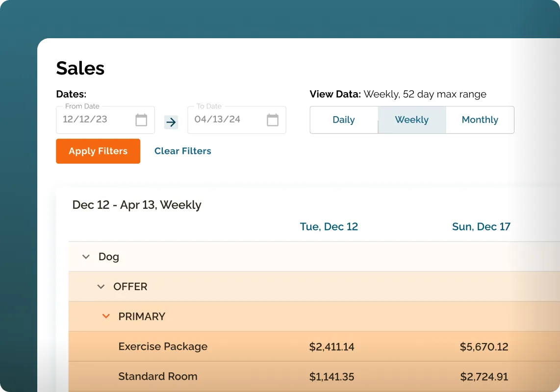Click the arrow icon between date fields
Viewport: 560px width, 392px height.
[x=171, y=122]
